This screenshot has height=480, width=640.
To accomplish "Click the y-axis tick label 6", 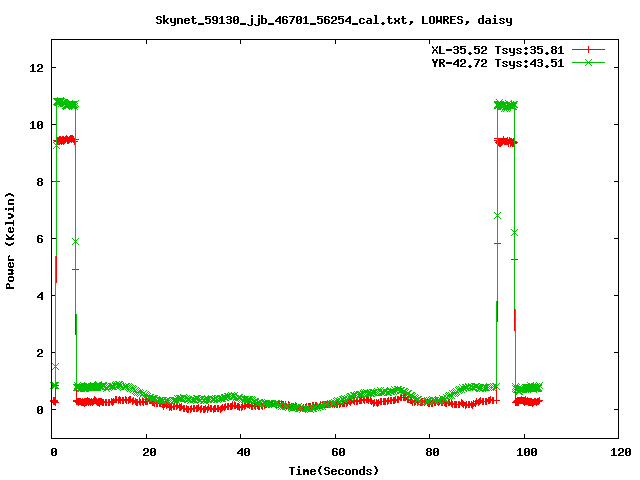I will click(40, 239).
